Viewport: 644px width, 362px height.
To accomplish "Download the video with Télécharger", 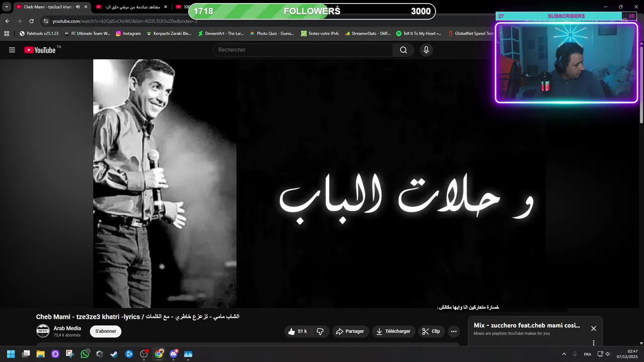I will click(x=394, y=331).
